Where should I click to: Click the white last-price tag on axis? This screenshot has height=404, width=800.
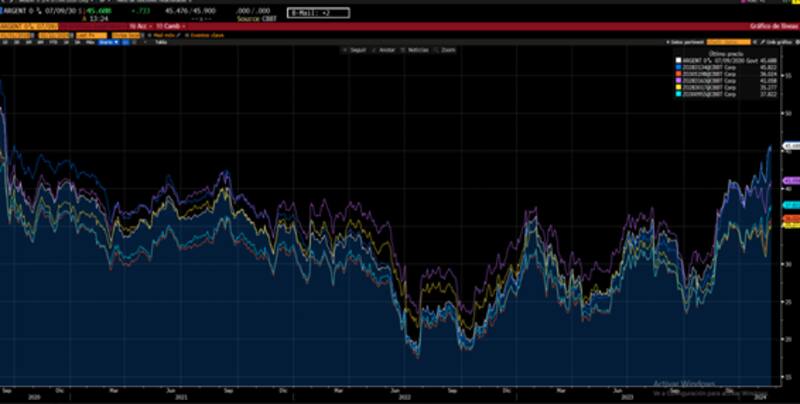click(792, 146)
